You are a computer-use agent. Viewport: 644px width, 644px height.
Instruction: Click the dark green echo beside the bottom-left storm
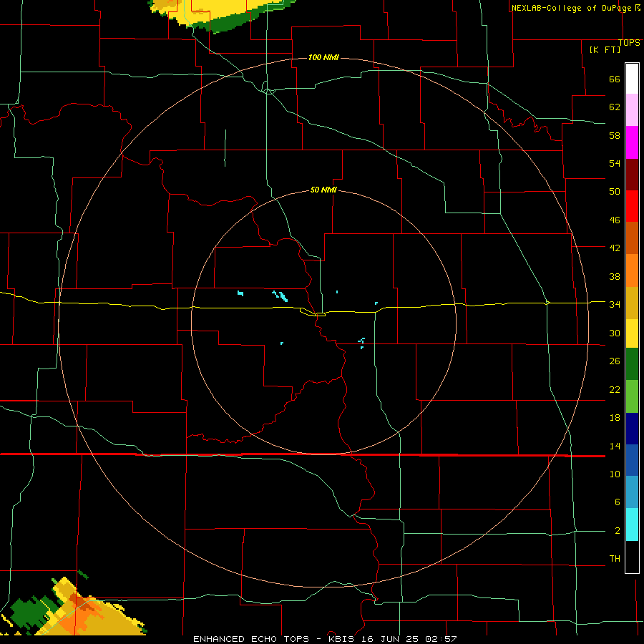coord(29,612)
